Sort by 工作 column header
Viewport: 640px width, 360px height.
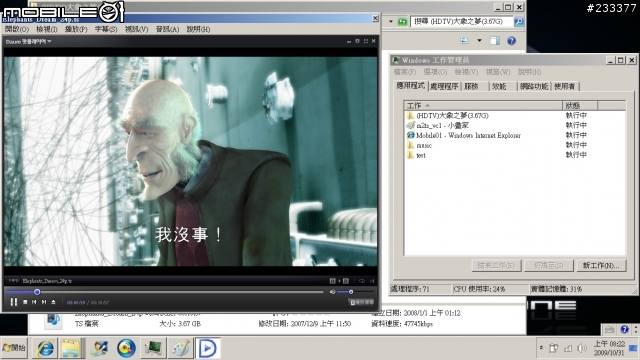[x=483, y=105]
